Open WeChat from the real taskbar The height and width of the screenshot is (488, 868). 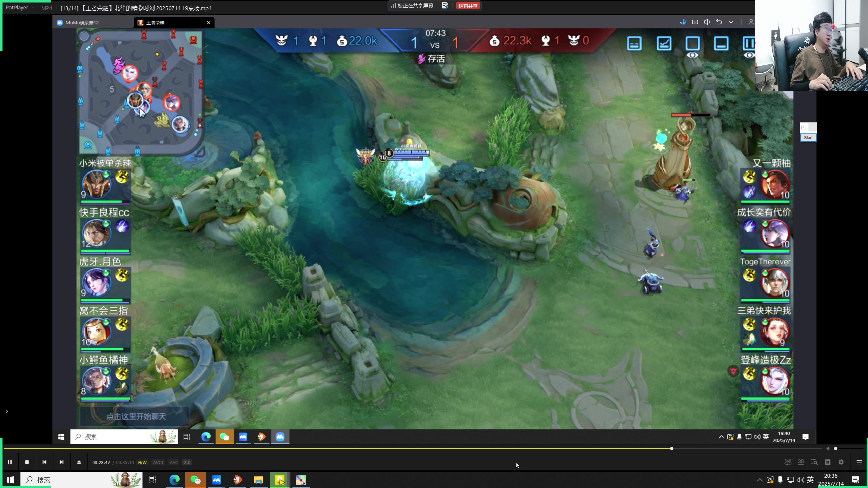196,480
